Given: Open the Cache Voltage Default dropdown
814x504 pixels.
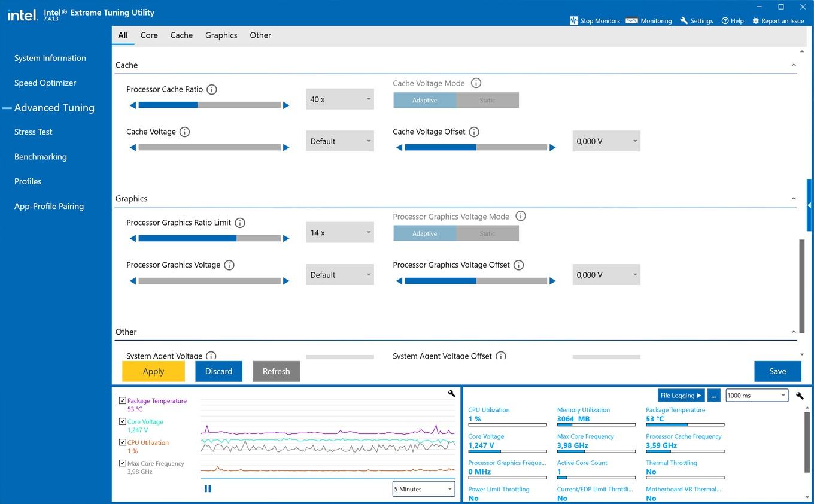Looking at the screenshot, I should click(x=340, y=141).
